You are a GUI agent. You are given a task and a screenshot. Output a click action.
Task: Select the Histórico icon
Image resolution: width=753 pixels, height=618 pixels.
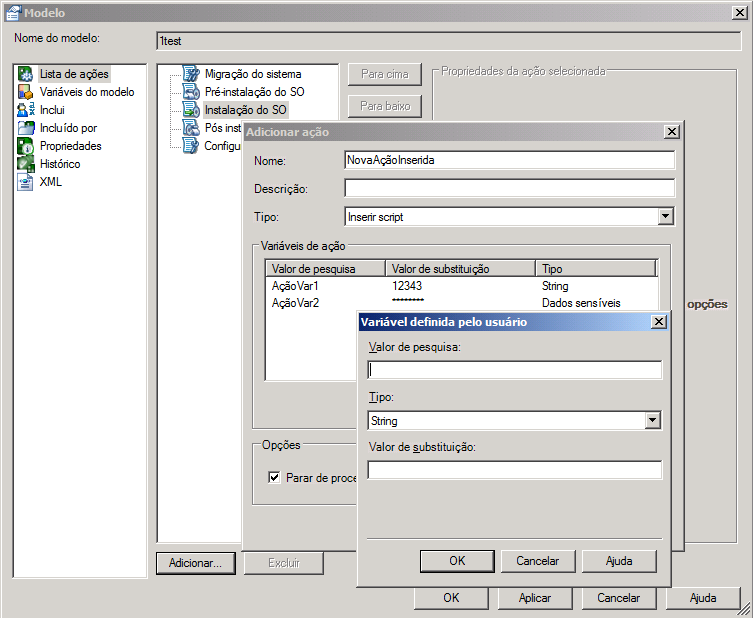click(26, 164)
